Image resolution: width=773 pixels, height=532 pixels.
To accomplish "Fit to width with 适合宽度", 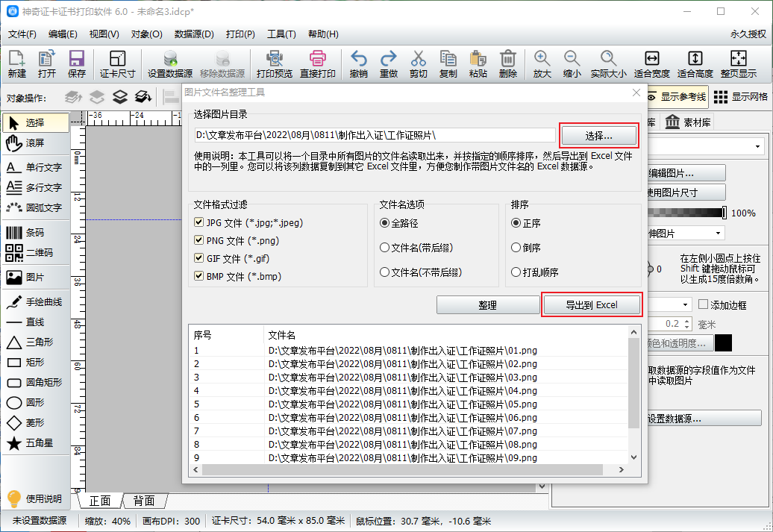I will (651, 63).
